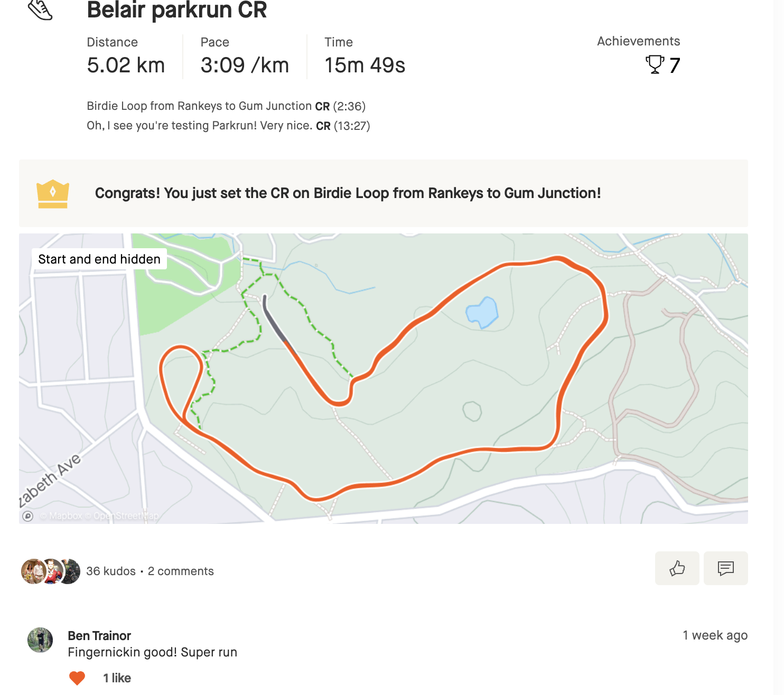Click the 1 like label under the comment

117,678
